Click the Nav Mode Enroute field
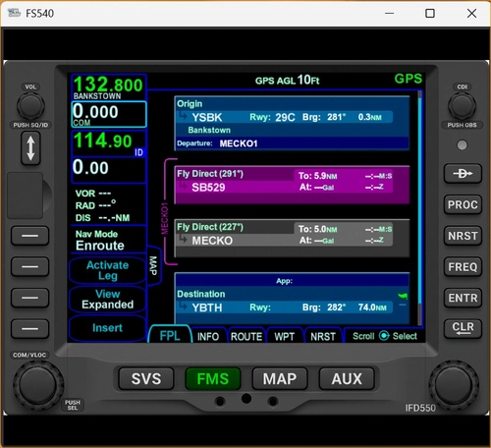The image size is (491, 448). [x=108, y=240]
